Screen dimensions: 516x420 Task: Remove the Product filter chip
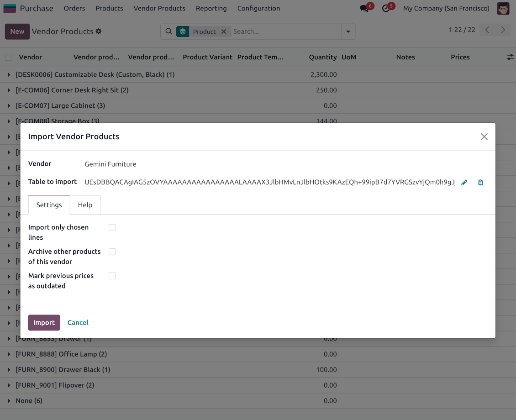(223, 31)
